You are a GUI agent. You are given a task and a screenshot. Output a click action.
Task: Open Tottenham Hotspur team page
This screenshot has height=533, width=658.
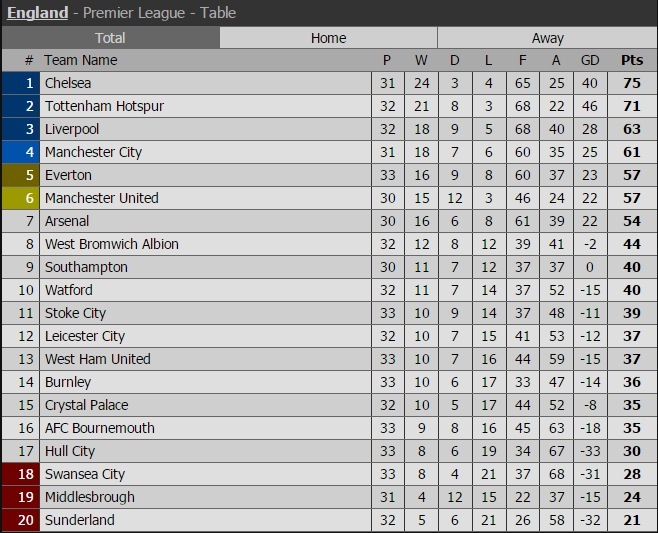pyautogui.click(x=104, y=106)
